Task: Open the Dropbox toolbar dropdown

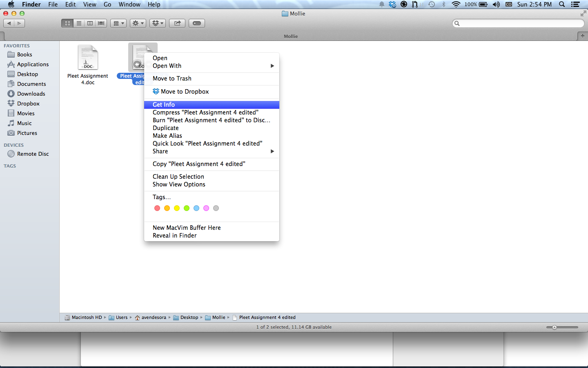Action: pos(157,23)
